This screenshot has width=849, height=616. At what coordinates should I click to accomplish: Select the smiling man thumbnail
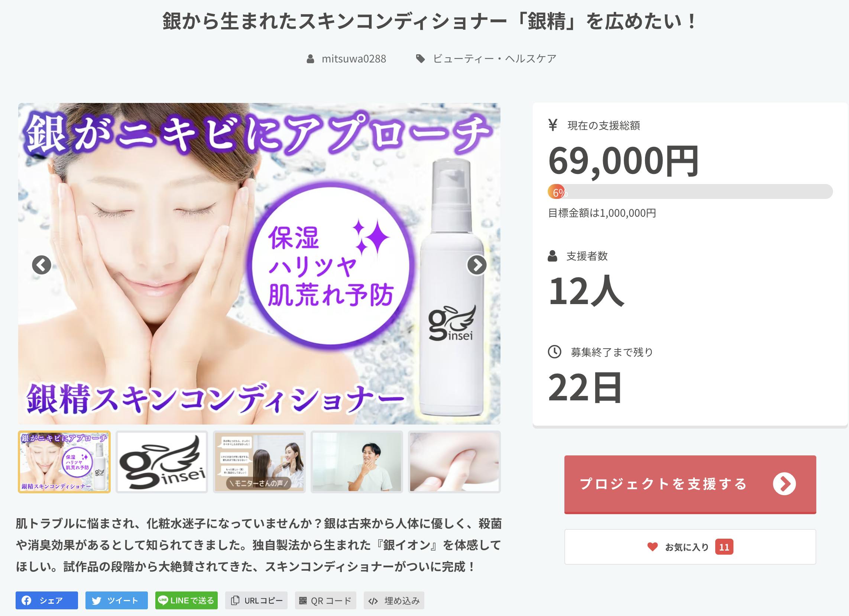coord(357,462)
